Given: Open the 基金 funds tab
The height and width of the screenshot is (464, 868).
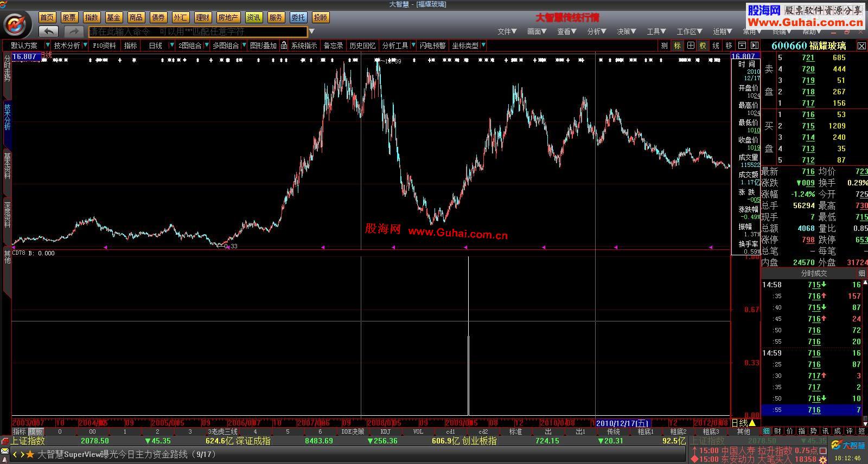Looking at the screenshot, I should (x=114, y=17).
